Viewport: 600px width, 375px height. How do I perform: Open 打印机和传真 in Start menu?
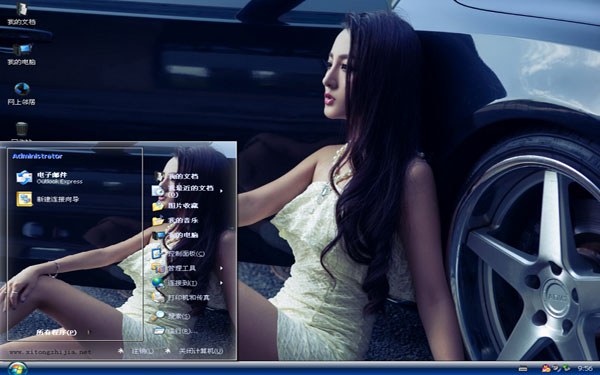coord(181,297)
